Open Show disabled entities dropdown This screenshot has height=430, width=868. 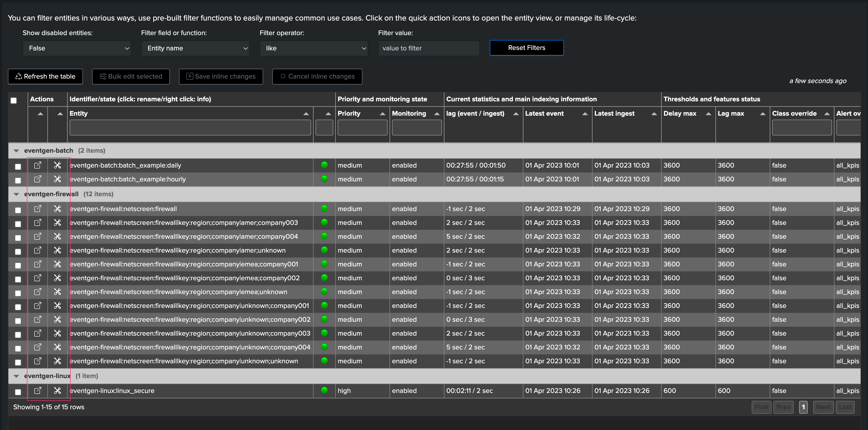[x=77, y=48]
